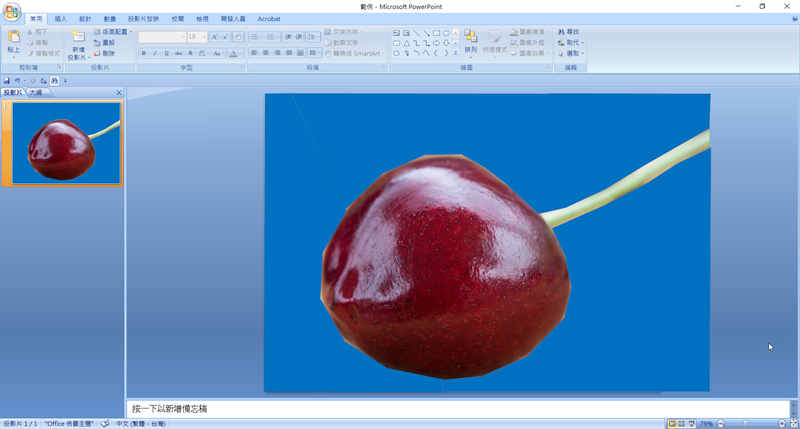The image size is (800, 429).
Task: Open the Replace (取代) dropdown arrow
Action: pos(582,43)
